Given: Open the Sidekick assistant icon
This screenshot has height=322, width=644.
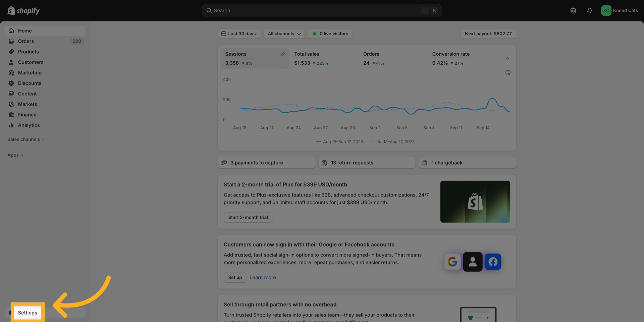Looking at the screenshot, I should (573, 11).
